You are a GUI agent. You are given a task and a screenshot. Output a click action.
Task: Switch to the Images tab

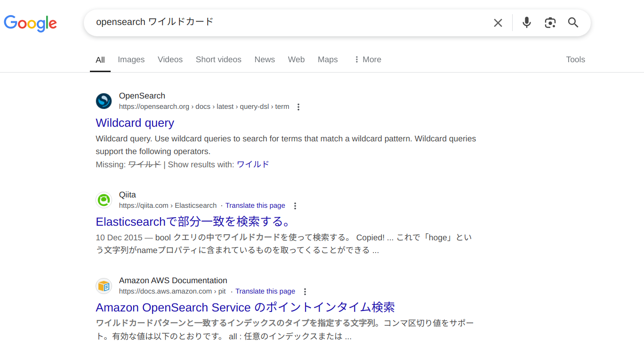point(131,59)
